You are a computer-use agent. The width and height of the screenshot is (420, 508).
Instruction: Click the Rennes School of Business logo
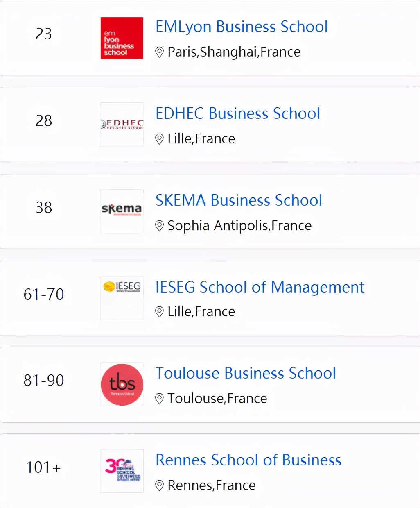pos(122,471)
